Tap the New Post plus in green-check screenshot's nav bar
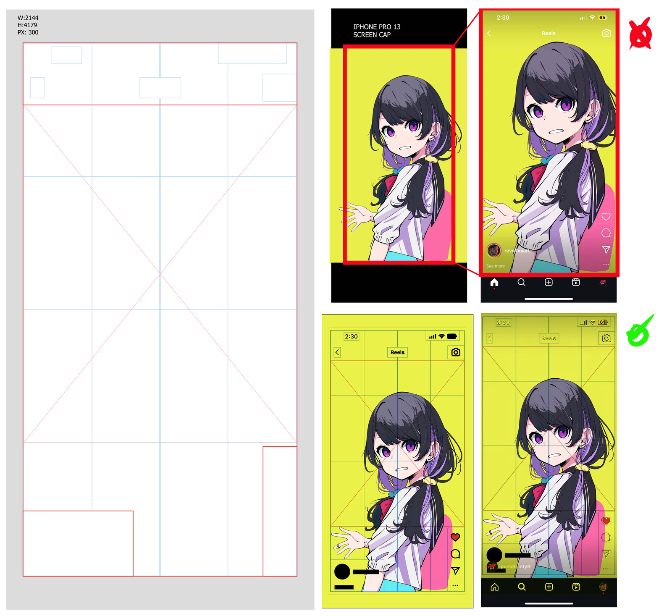 (x=549, y=587)
